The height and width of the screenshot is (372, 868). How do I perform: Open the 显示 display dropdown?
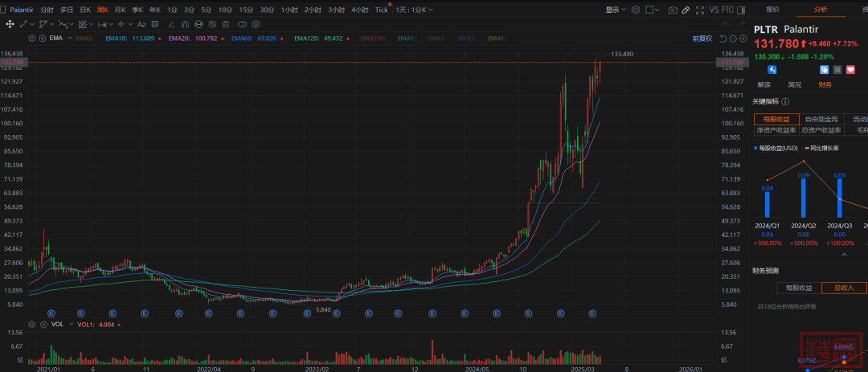pos(616,10)
